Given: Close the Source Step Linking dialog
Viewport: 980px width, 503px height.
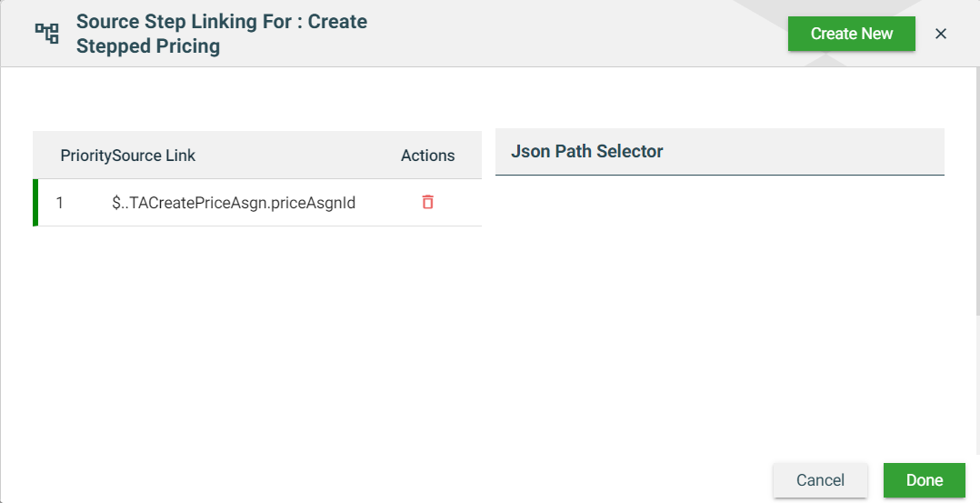Looking at the screenshot, I should point(941,34).
